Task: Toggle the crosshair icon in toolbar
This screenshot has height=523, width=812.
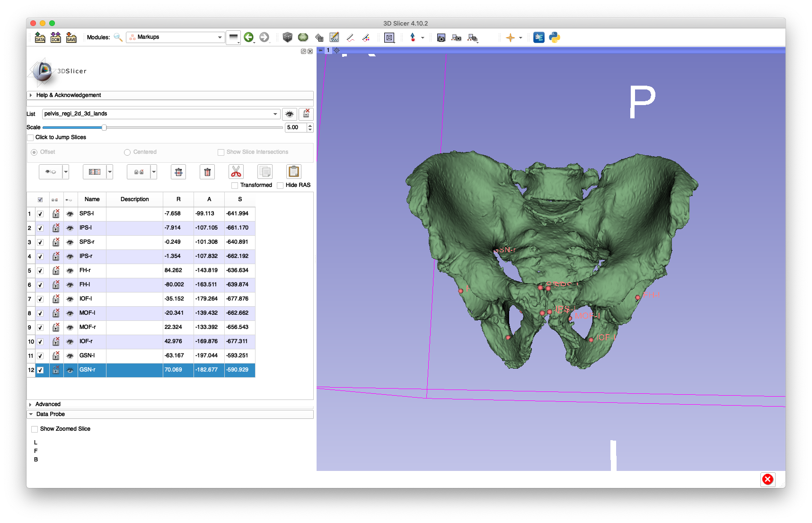Action: [x=510, y=37]
